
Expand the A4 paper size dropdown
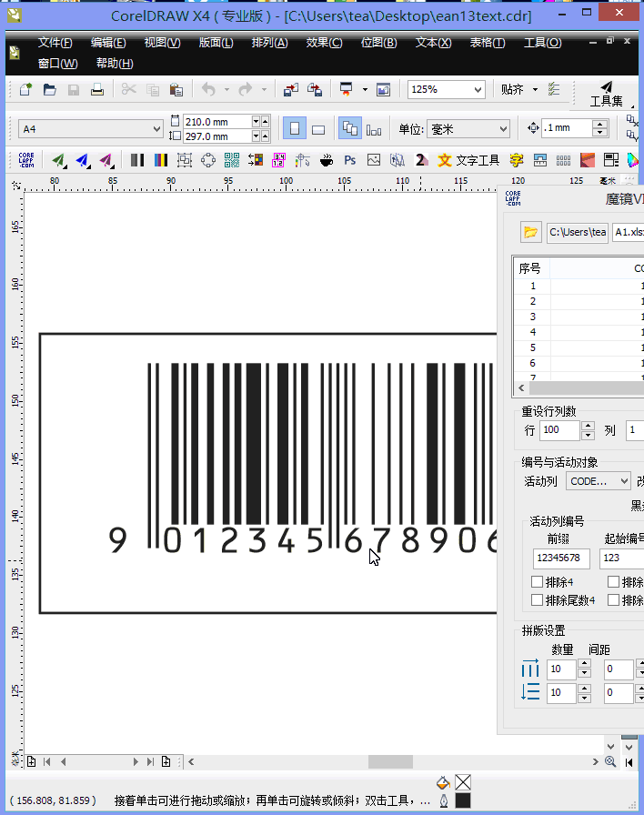[156, 129]
